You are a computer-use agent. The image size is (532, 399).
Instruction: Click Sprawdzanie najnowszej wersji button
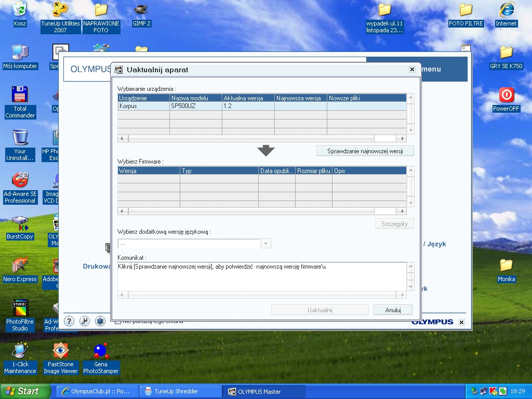pos(365,151)
